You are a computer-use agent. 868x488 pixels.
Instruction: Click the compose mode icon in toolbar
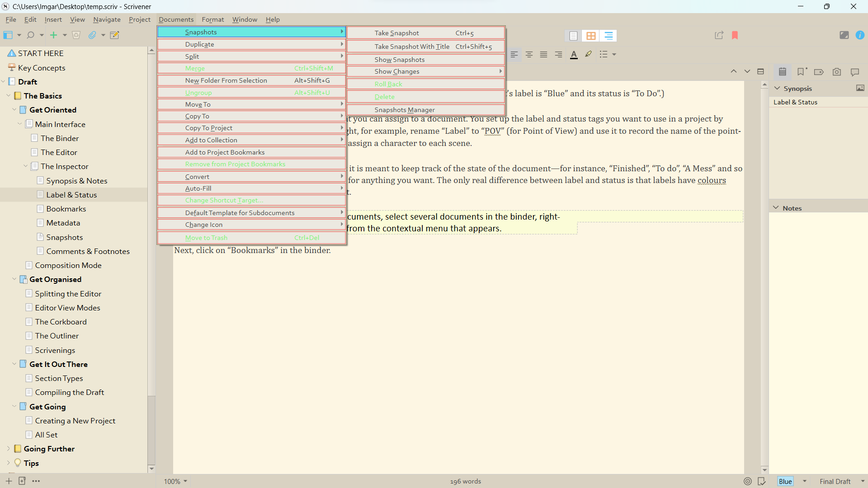(x=844, y=35)
